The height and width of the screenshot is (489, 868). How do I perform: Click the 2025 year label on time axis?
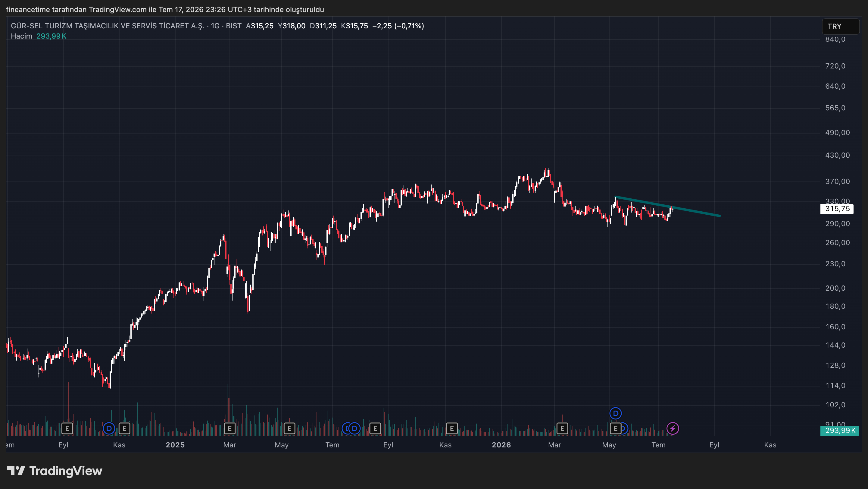pyautogui.click(x=175, y=445)
